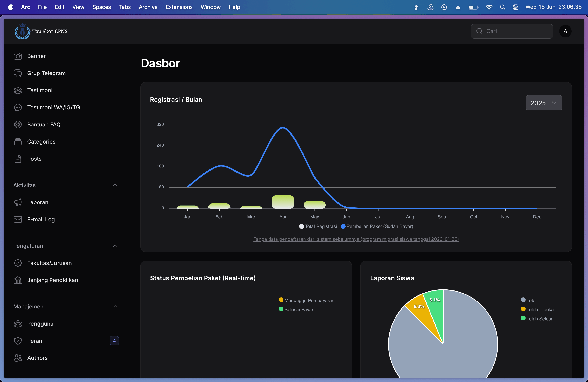Select the Categories folder icon
Viewport: 588px width, 382px height.
[18, 142]
